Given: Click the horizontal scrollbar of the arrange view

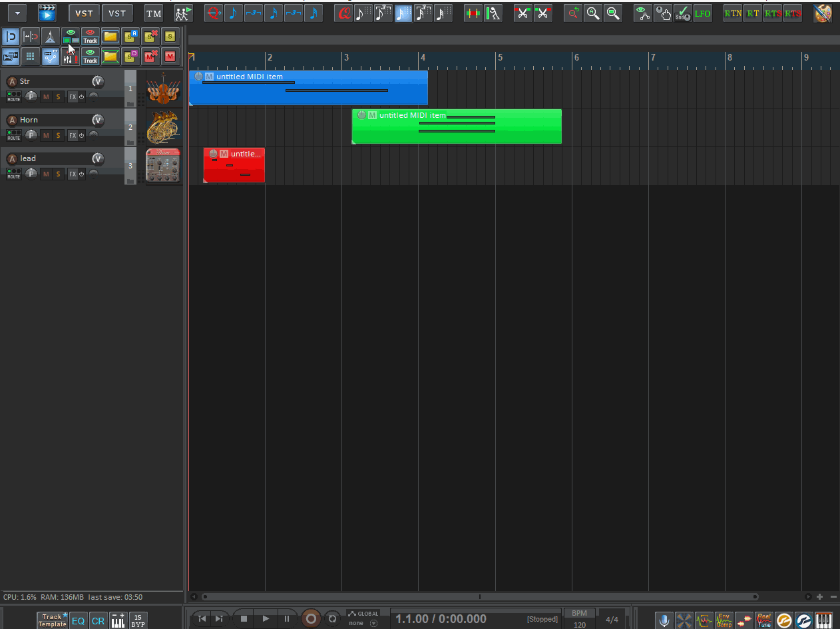Looking at the screenshot, I should pyautogui.click(x=480, y=597).
